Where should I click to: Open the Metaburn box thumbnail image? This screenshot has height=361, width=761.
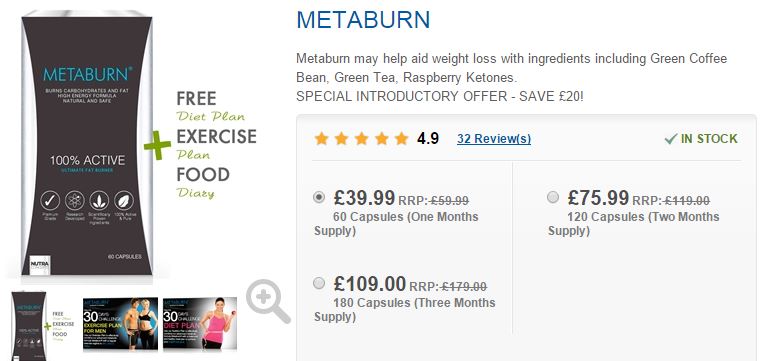43,325
